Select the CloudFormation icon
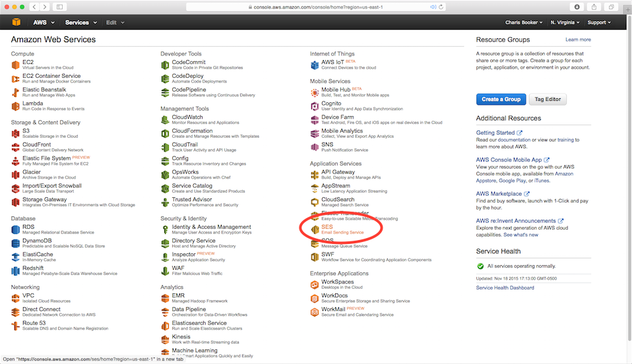 (165, 133)
